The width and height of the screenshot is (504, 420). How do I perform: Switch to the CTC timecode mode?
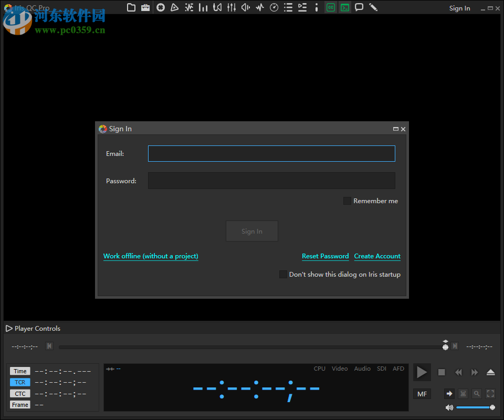point(20,394)
